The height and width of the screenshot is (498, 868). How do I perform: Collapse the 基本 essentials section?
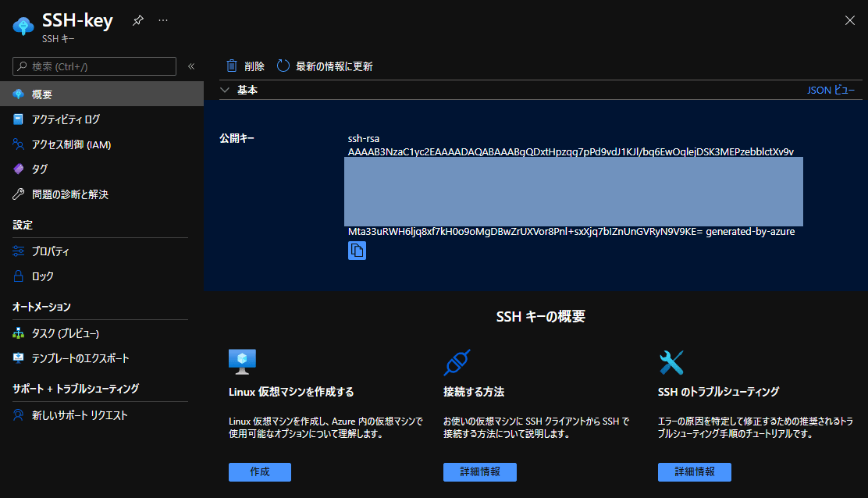coord(224,90)
